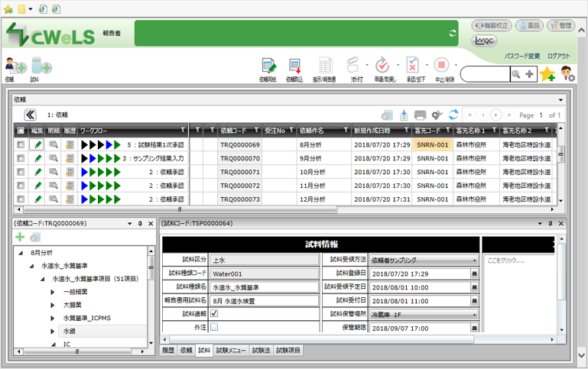The image size is (588, 369).
Task: Tick the checkbox for TRQ0000073 row
Action: [x=21, y=199]
